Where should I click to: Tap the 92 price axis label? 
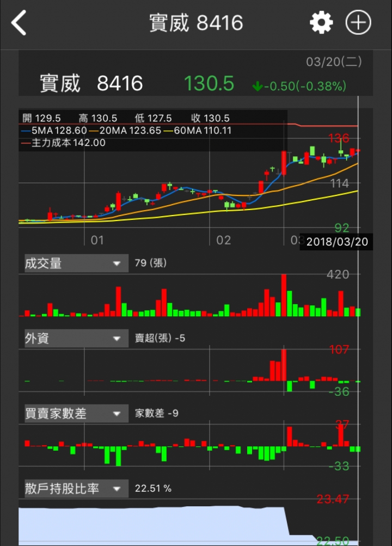pos(342,228)
